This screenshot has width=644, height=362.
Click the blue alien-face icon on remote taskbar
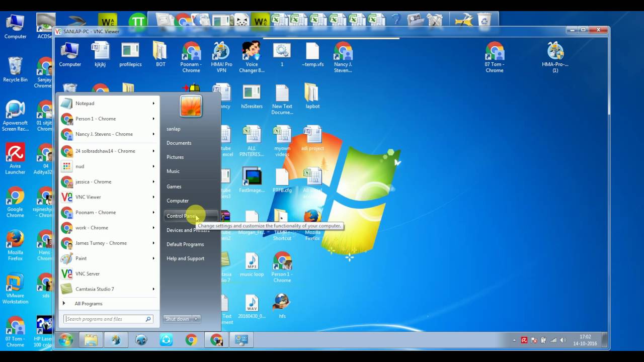point(141,340)
